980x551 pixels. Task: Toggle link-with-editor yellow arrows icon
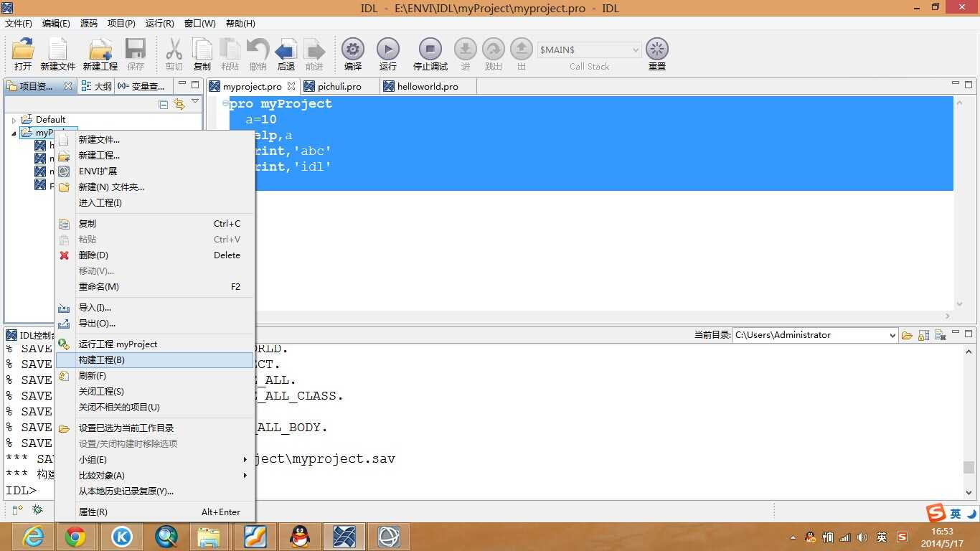point(179,105)
